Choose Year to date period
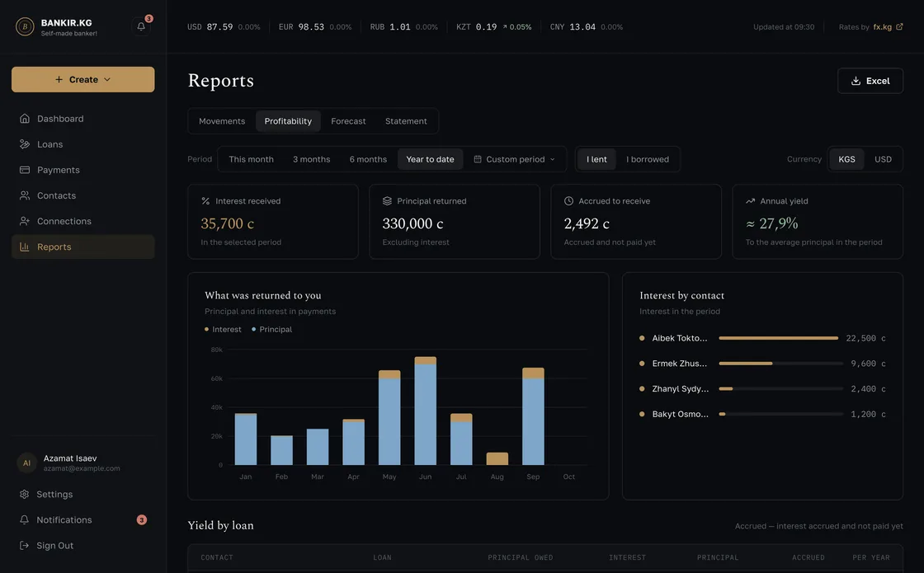This screenshot has width=924, height=573. (430, 159)
